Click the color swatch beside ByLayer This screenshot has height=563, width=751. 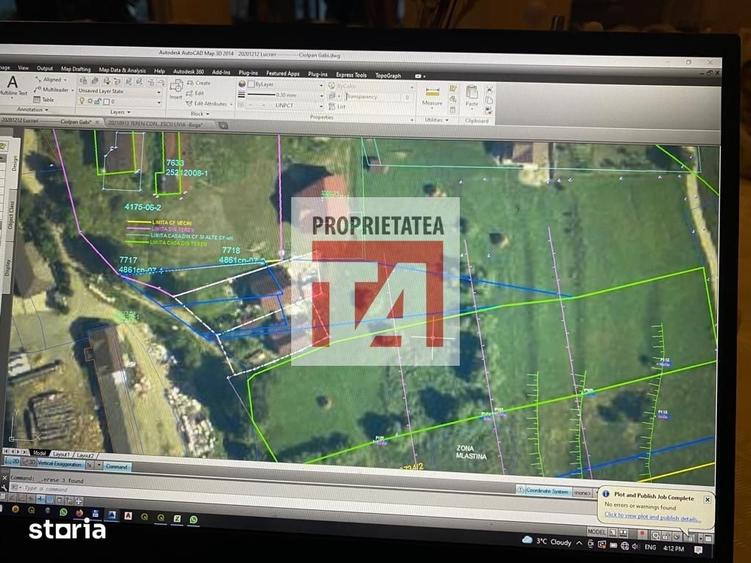pyautogui.click(x=250, y=84)
